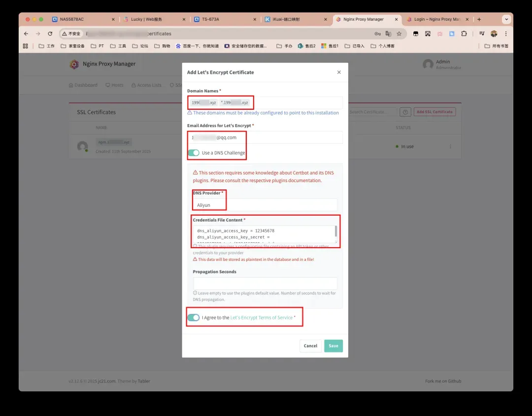Click the Nginx Proxy Manager logo

(74, 64)
